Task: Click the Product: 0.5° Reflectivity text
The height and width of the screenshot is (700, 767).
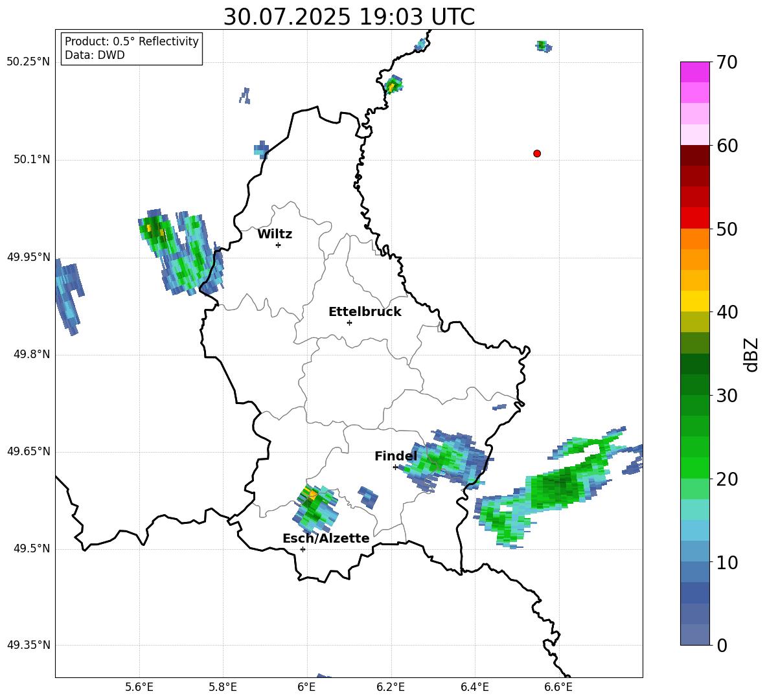Action: (132, 41)
